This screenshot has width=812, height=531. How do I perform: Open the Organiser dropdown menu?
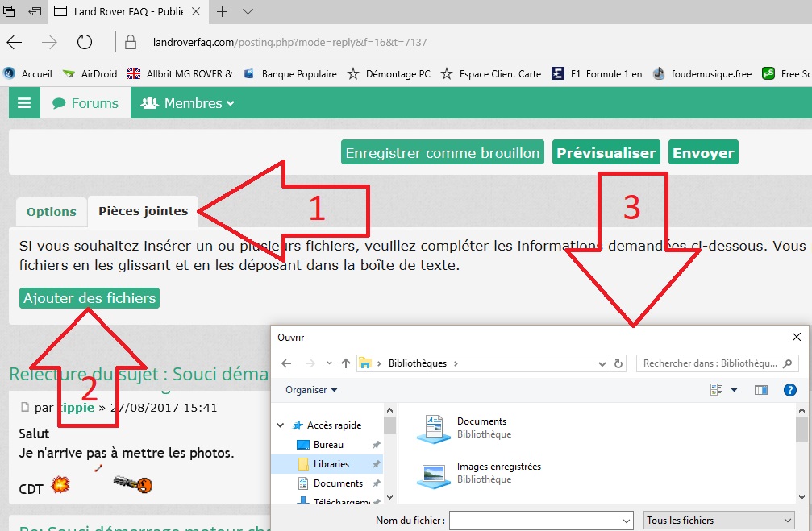click(311, 390)
